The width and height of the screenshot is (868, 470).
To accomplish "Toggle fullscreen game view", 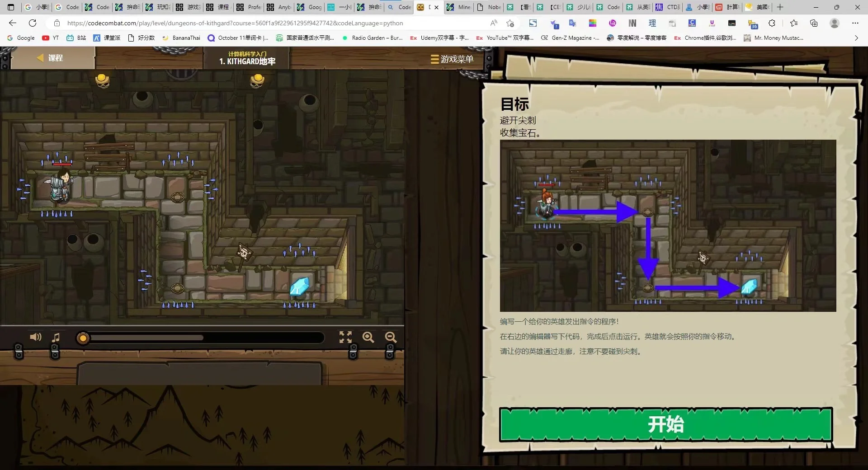I will [x=345, y=337].
